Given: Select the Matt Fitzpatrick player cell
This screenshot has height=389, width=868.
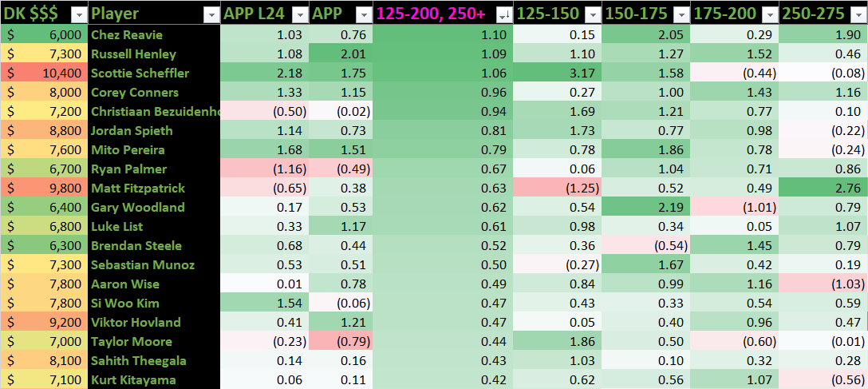Looking at the screenshot, I should [154, 189].
